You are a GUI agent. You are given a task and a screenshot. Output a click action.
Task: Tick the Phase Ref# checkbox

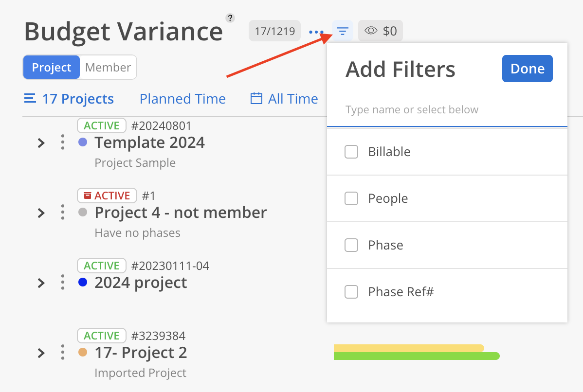click(x=351, y=292)
